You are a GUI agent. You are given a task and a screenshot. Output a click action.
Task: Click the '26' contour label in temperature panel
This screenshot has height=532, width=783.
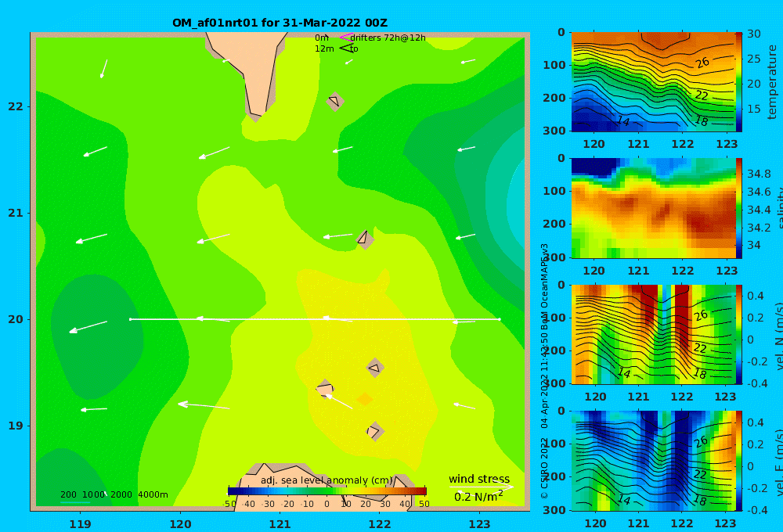pyautogui.click(x=702, y=63)
